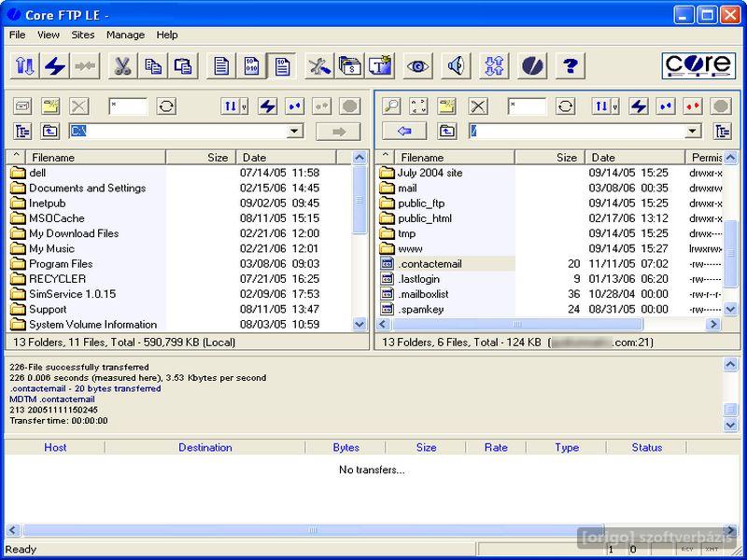Click the upload right-arrow button in local pane

[x=339, y=132]
